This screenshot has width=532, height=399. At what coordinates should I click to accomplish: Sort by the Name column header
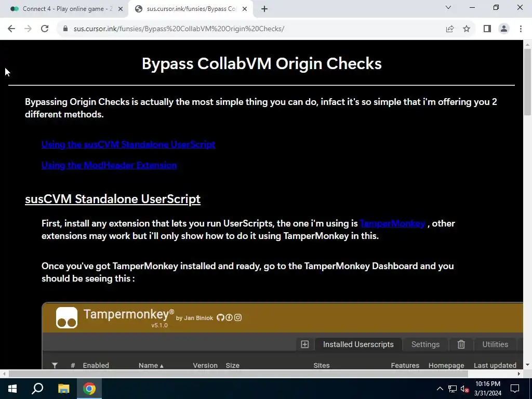click(x=151, y=365)
